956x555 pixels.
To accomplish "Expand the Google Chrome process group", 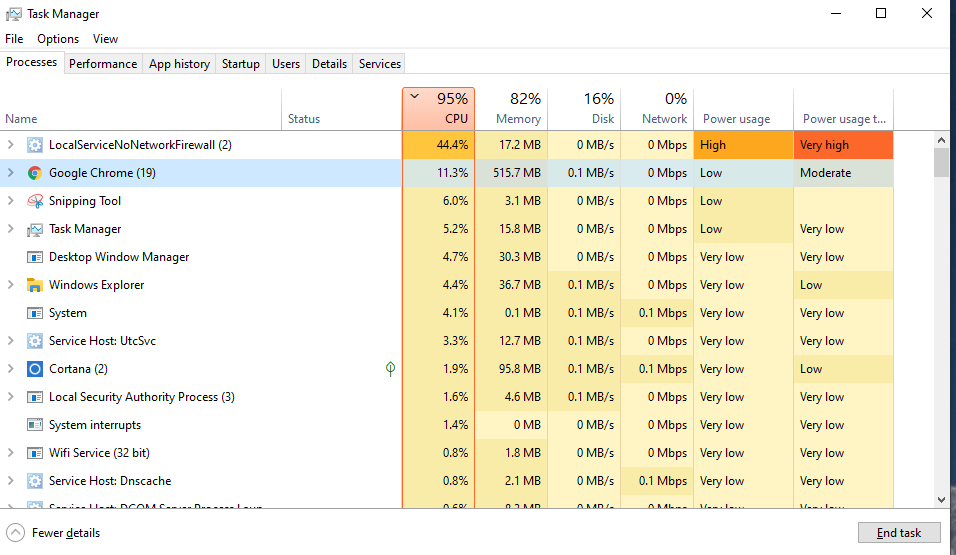I will click(10, 173).
